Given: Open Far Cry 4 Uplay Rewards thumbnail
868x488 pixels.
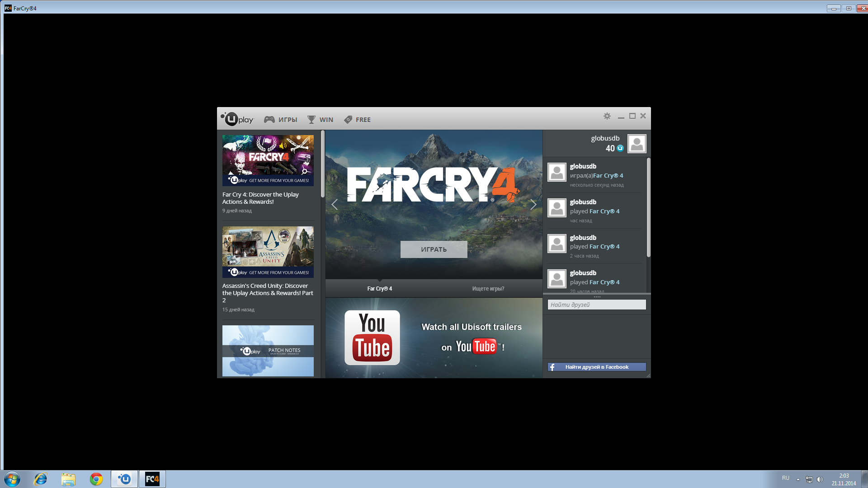Looking at the screenshot, I should (x=268, y=160).
